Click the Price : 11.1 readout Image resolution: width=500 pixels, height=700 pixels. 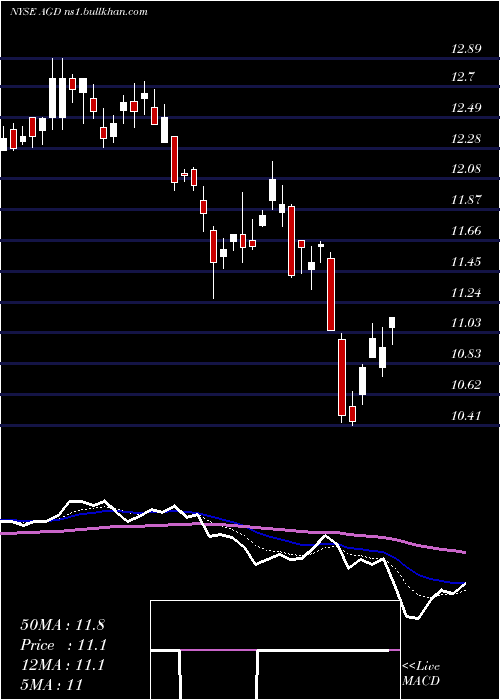62,645
